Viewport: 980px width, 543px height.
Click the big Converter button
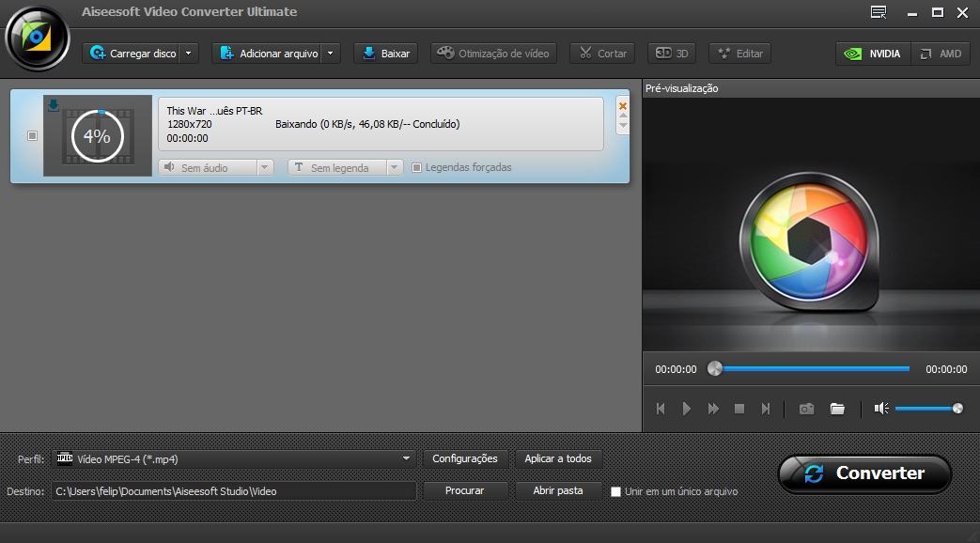865,473
